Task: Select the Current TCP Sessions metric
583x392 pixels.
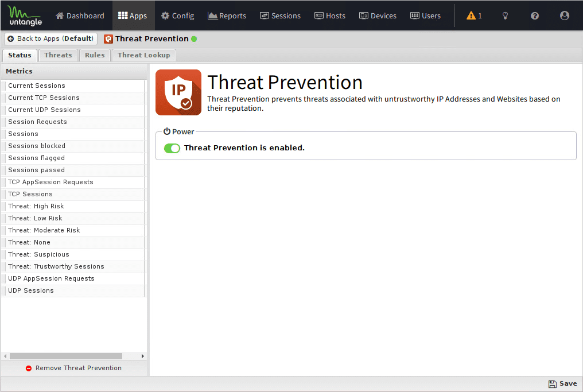Action: point(73,98)
